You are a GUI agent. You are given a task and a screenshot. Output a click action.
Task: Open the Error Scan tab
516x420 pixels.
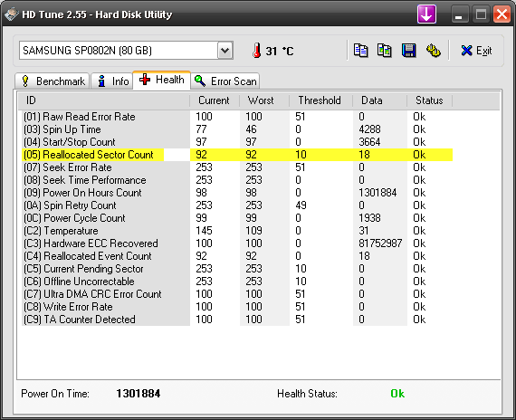[225, 81]
